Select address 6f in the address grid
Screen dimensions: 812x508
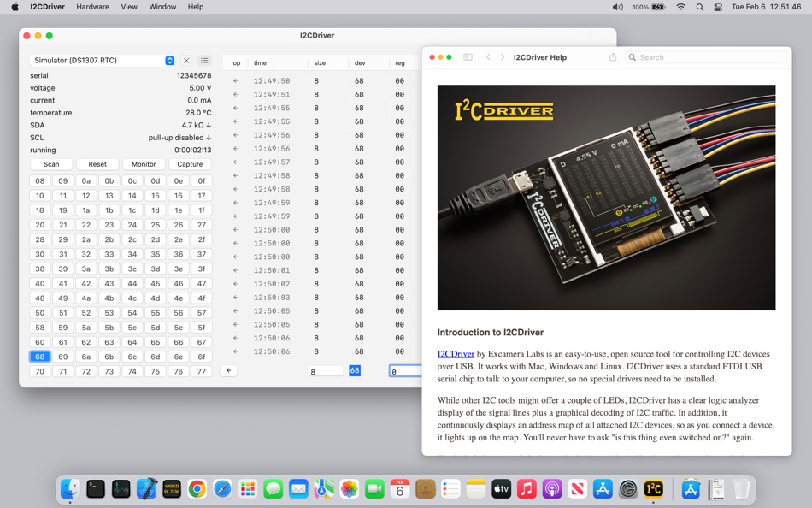pyautogui.click(x=202, y=357)
